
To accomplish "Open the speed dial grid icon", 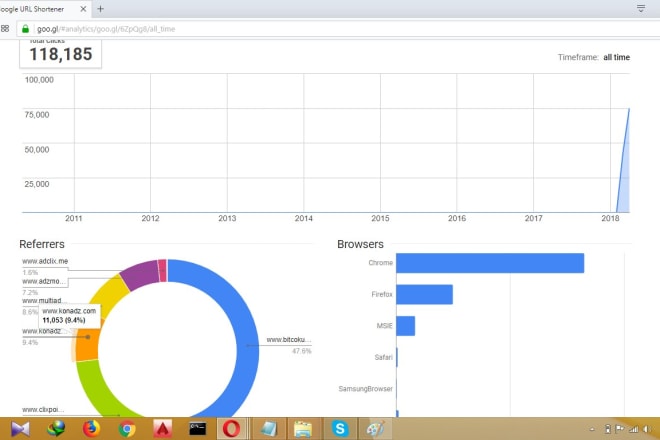I will (5, 29).
